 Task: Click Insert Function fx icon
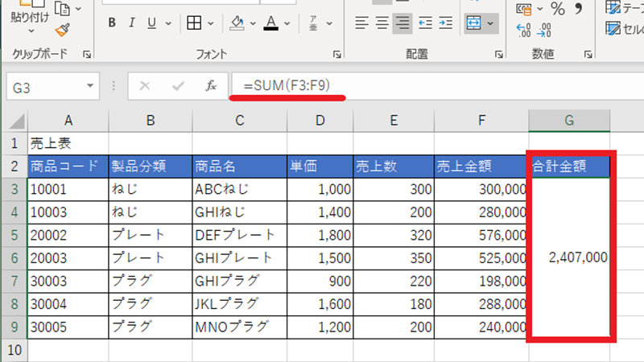pyautogui.click(x=211, y=86)
